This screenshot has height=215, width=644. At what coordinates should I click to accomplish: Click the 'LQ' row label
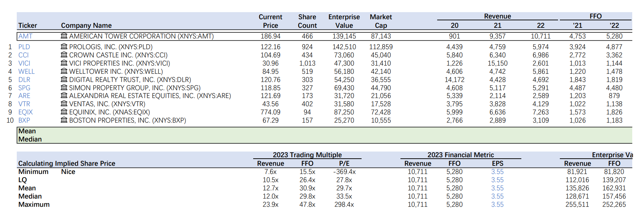coord(23,180)
